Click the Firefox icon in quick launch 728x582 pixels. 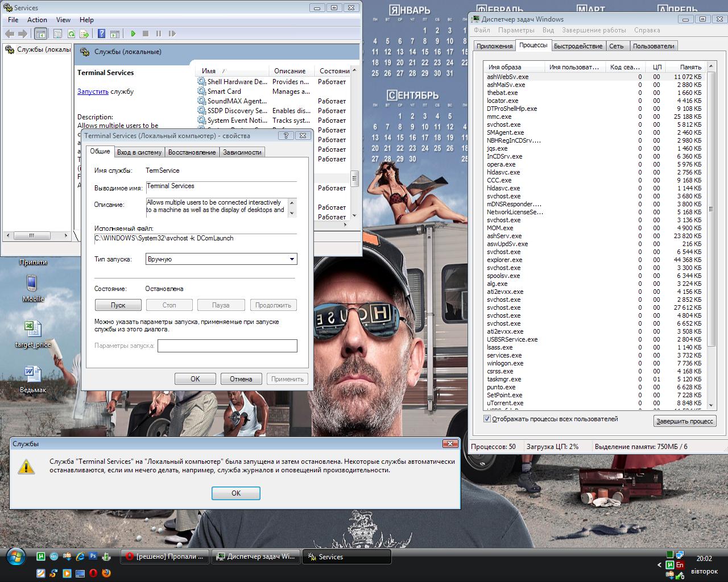coord(106,573)
